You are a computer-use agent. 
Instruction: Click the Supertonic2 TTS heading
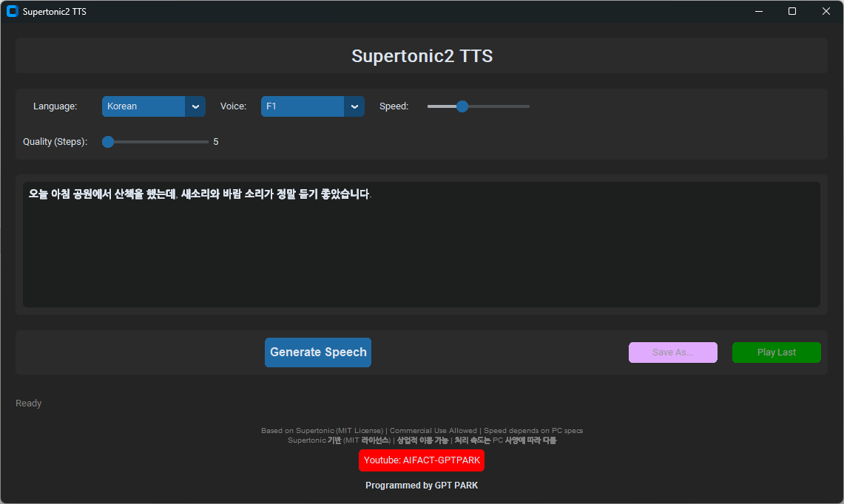tap(422, 56)
